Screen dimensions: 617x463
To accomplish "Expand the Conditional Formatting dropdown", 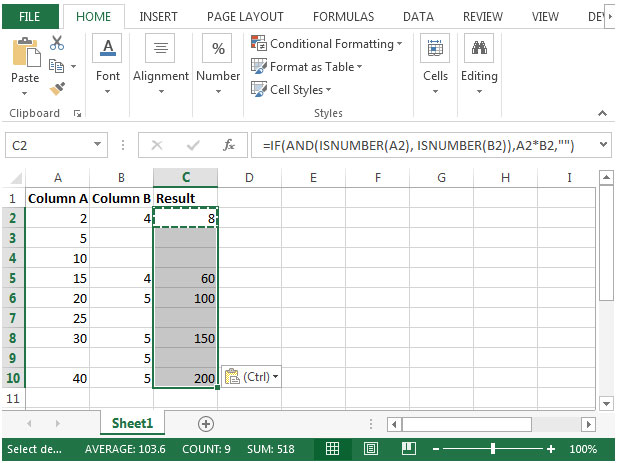I will (399, 43).
